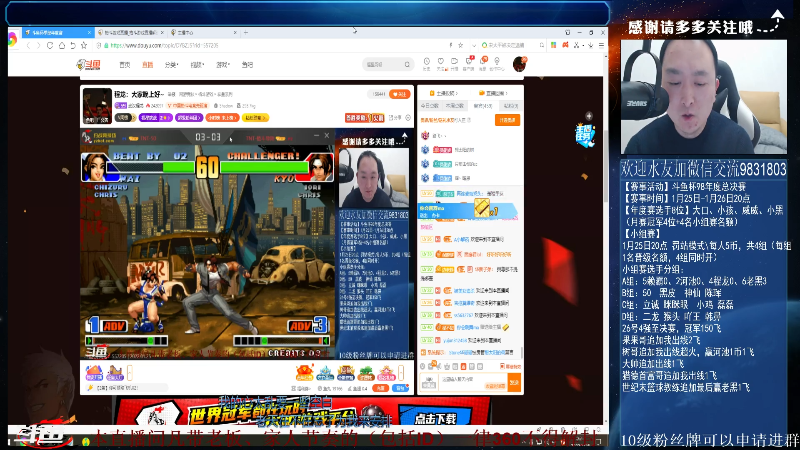800x450 pixels.
Task: Switch to the second browser tab
Action: (x=131, y=32)
